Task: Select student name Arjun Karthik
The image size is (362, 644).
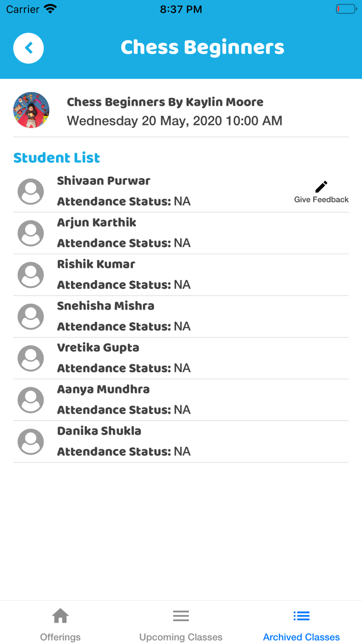Action: pyautogui.click(x=97, y=223)
